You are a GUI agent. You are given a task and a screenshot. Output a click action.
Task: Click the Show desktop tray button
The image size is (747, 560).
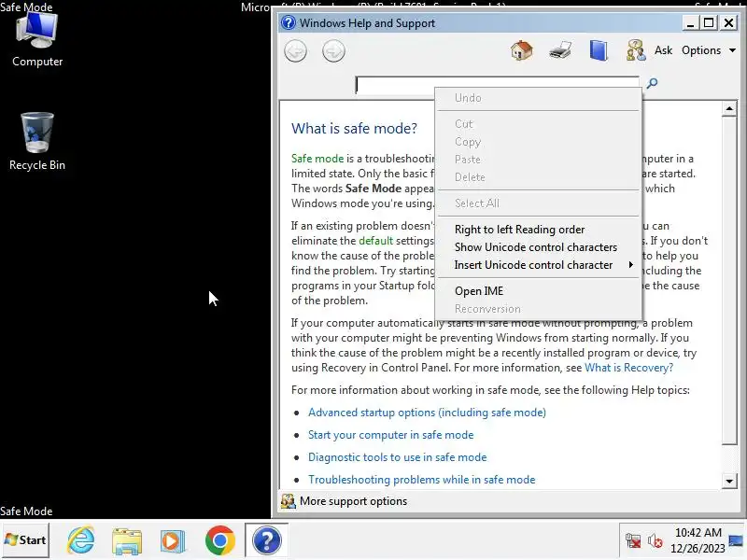pyautogui.click(x=737, y=540)
